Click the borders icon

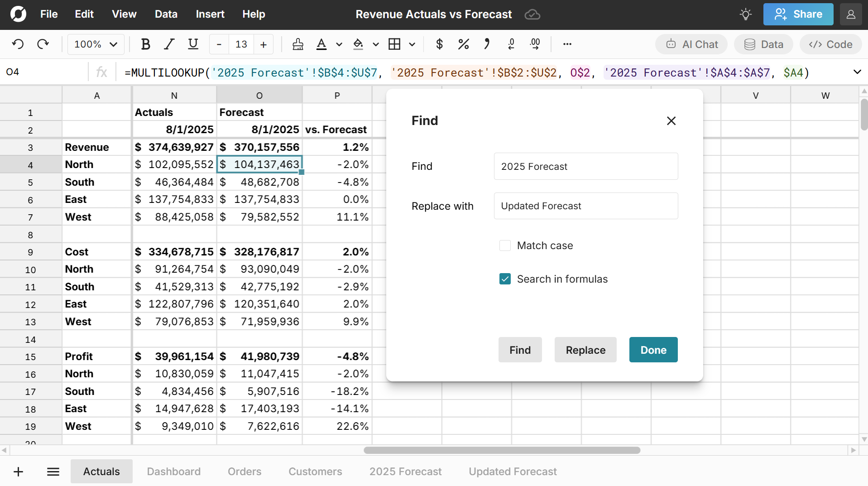coord(394,44)
